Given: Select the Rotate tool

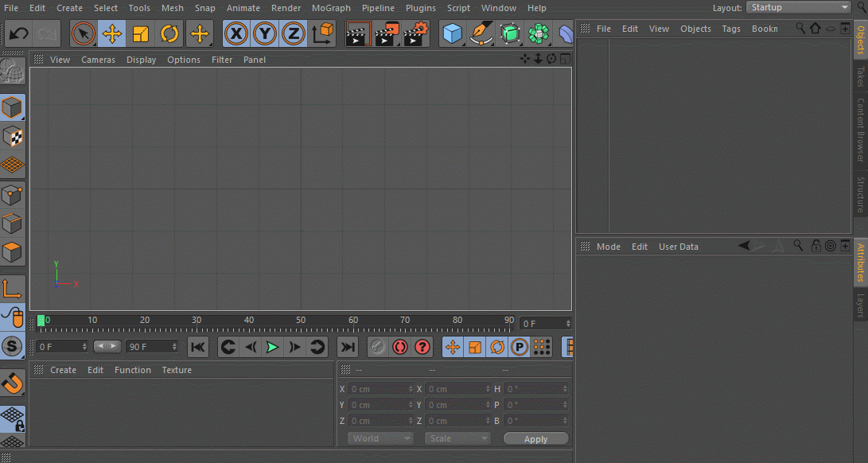Looking at the screenshot, I should (169, 34).
